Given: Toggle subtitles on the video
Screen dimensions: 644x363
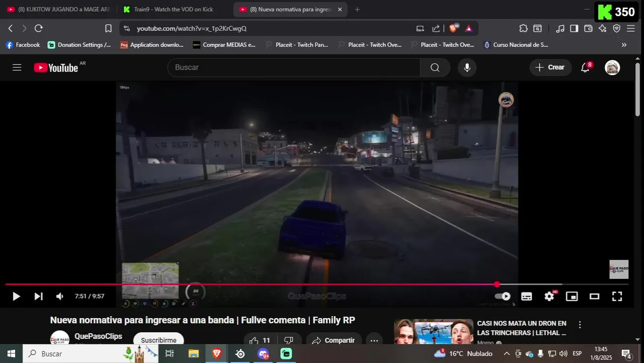Looking at the screenshot, I should coord(527,296).
